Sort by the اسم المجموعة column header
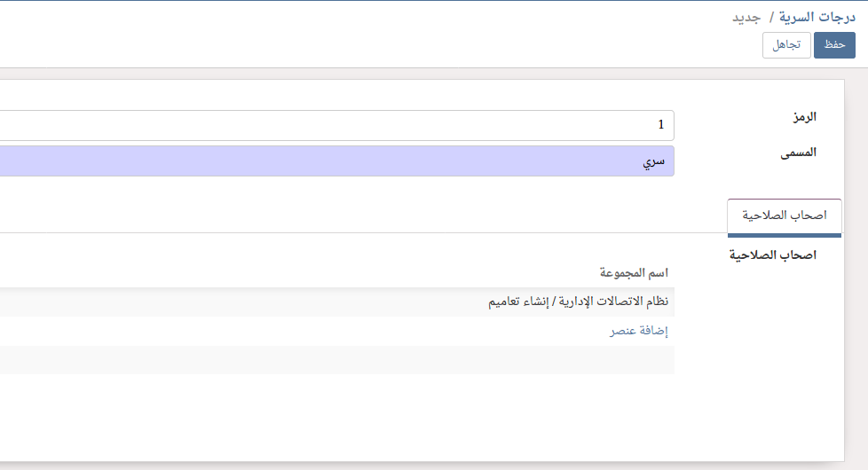868x470 pixels. (634, 271)
